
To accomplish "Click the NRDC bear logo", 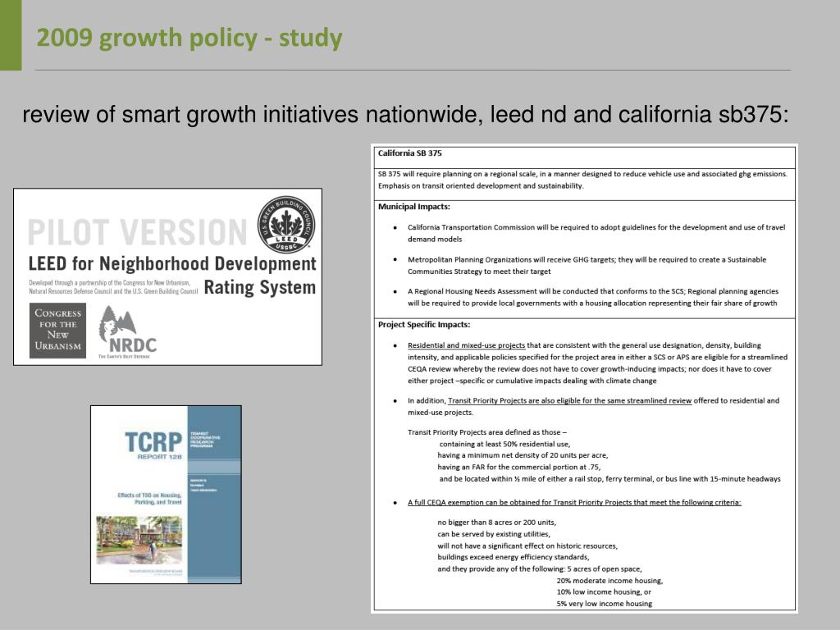I will (x=127, y=332).
